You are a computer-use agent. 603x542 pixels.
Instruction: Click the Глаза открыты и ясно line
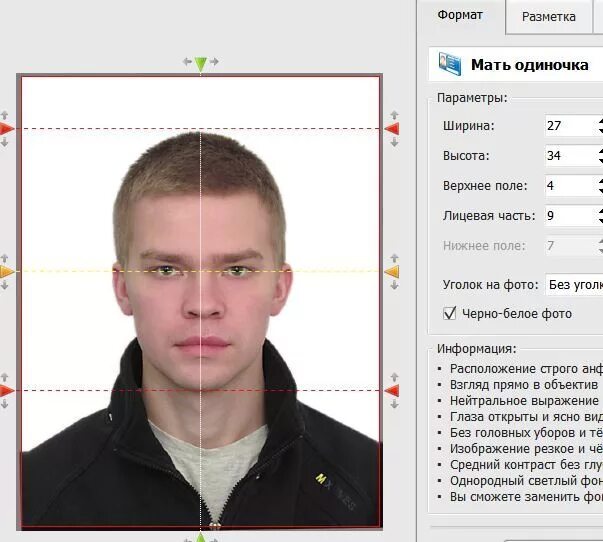coord(526,417)
